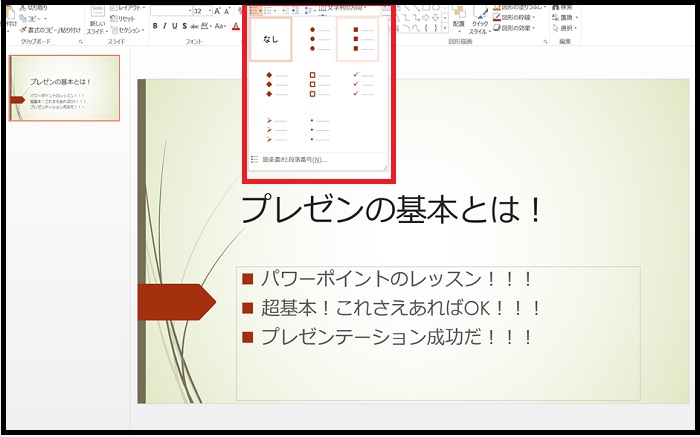Select the arc curve shape in gallery
Viewport: 700px width, 437px height.
[x=406, y=28]
